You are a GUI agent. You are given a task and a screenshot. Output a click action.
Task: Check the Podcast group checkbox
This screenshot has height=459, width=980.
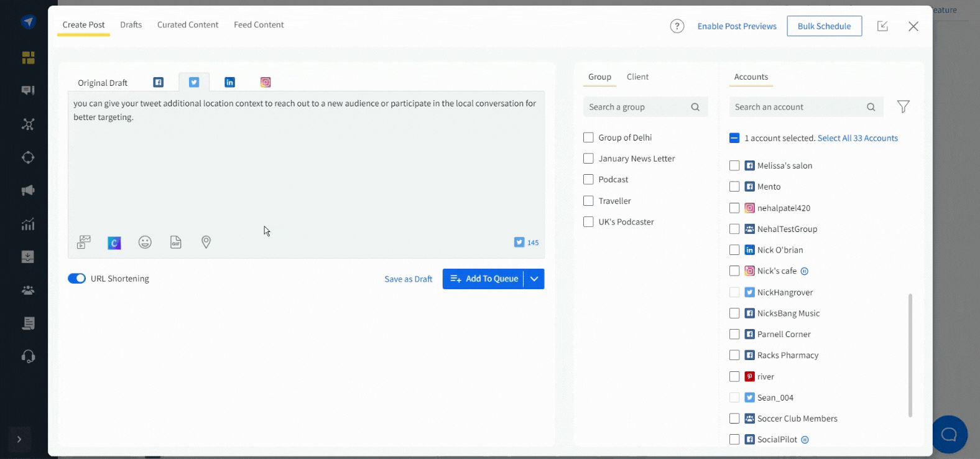coord(588,180)
